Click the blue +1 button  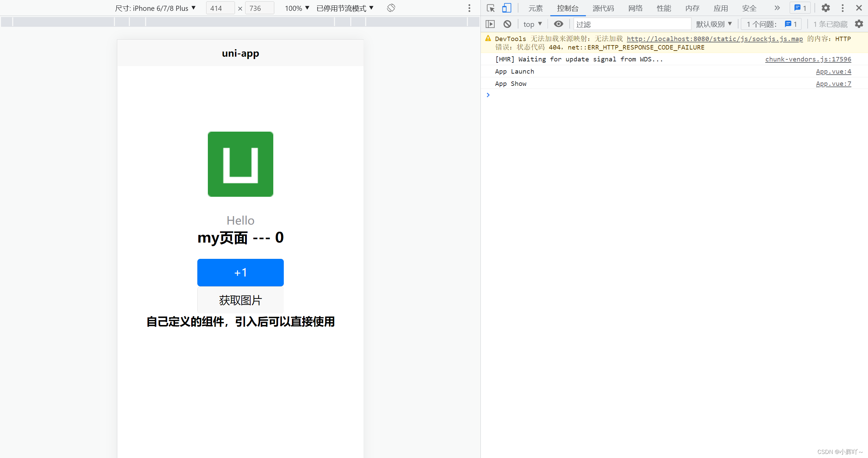coord(240,272)
